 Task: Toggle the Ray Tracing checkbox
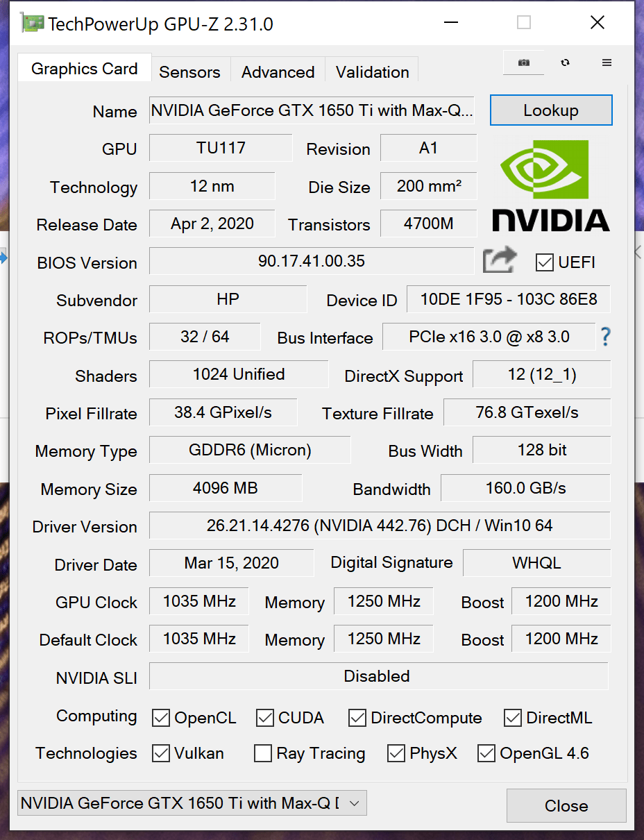point(263,753)
